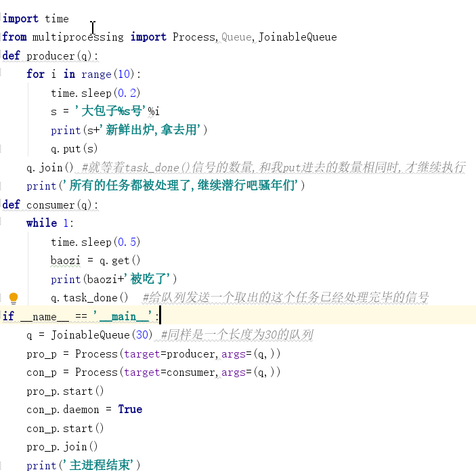Click the string '大包子%s号'
Screen dimensions: 476x472
click(x=110, y=111)
